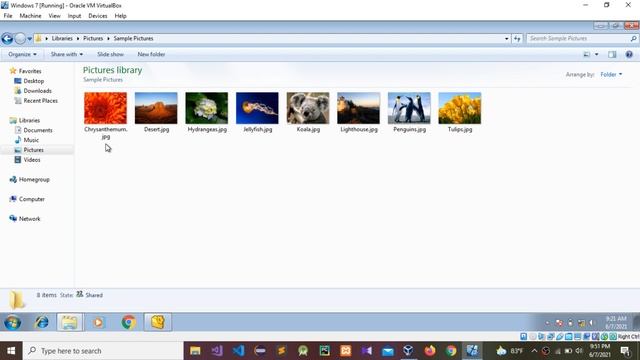The height and width of the screenshot is (360, 640).
Task: Click the yellow app icon on Windows 7 taskbar
Action: pos(158,322)
